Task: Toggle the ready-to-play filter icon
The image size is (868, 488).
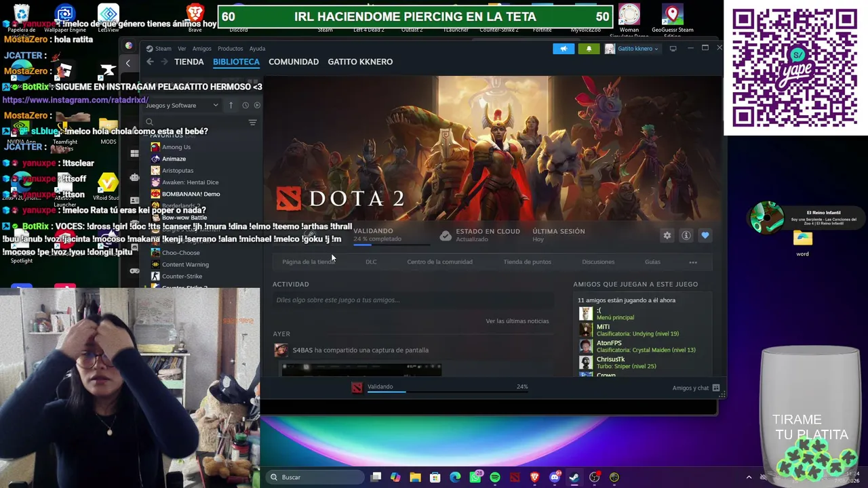Action: [257, 105]
